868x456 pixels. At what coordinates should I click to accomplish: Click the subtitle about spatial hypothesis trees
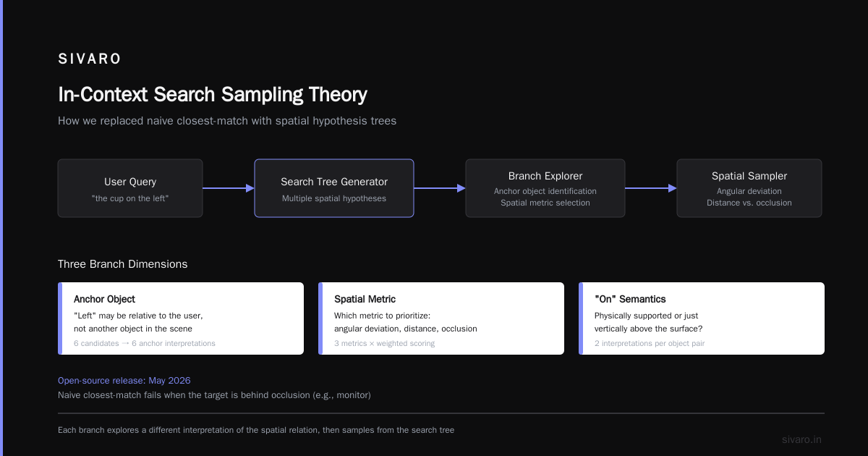point(227,121)
